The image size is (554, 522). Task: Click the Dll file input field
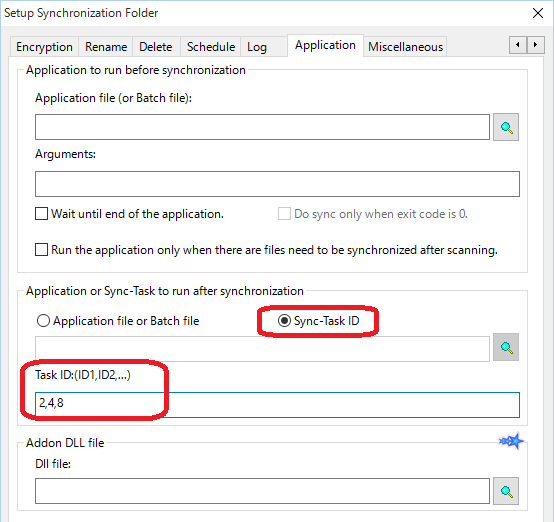tap(262, 491)
